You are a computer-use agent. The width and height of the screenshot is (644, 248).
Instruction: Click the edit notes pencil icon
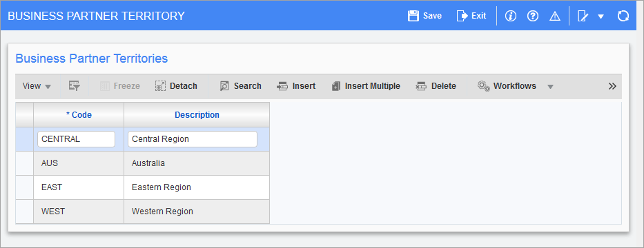(583, 16)
